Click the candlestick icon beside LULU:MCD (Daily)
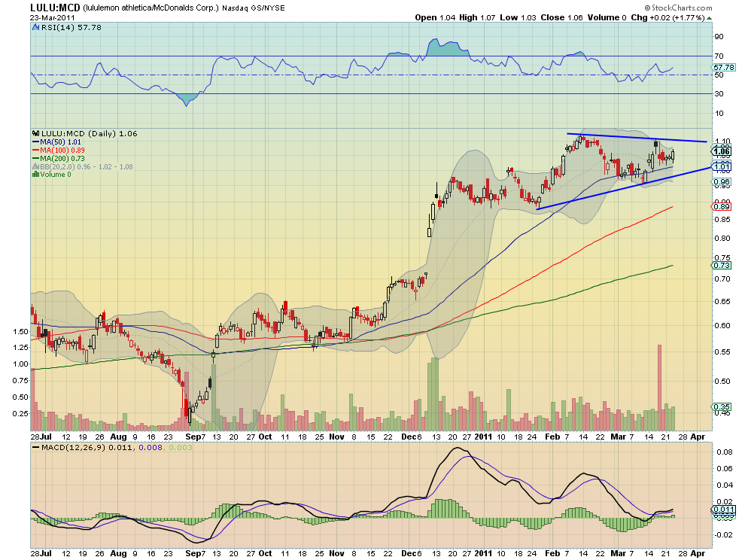Image resolution: width=745 pixels, height=560 pixels. click(35, 133)
